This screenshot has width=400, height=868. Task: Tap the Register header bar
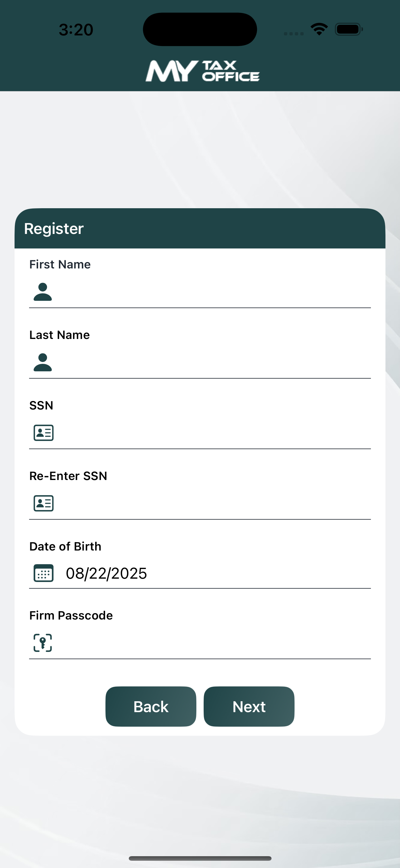click(x=200, y=229)
